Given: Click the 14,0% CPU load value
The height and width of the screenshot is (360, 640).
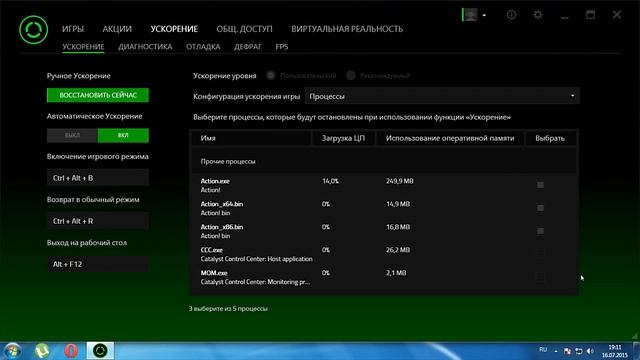Looking at the screenshot, I should (331, 181).
